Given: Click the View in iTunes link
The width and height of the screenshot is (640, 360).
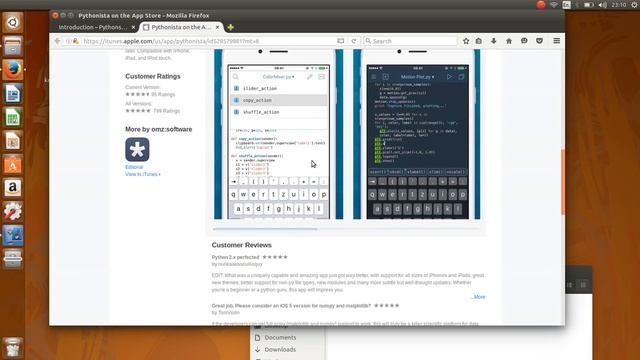Looking at the screenshot, I should (x=142, y=174).
